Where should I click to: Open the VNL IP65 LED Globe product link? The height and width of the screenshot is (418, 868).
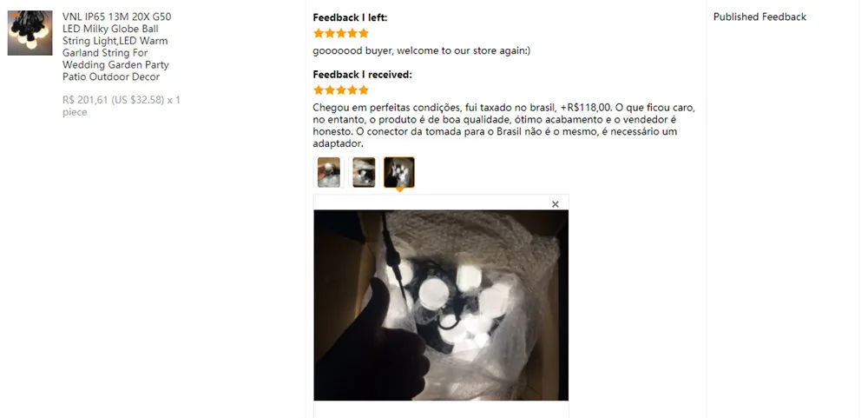[116, 47]
